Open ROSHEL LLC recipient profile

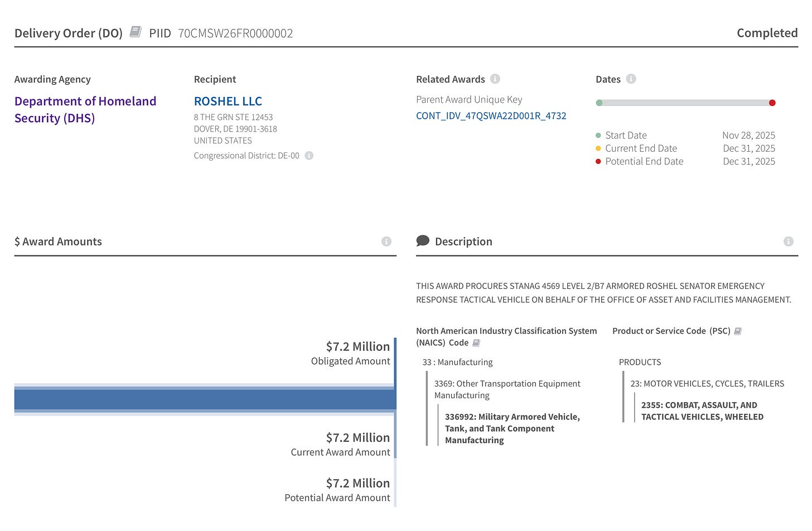[x=228, y=101]
